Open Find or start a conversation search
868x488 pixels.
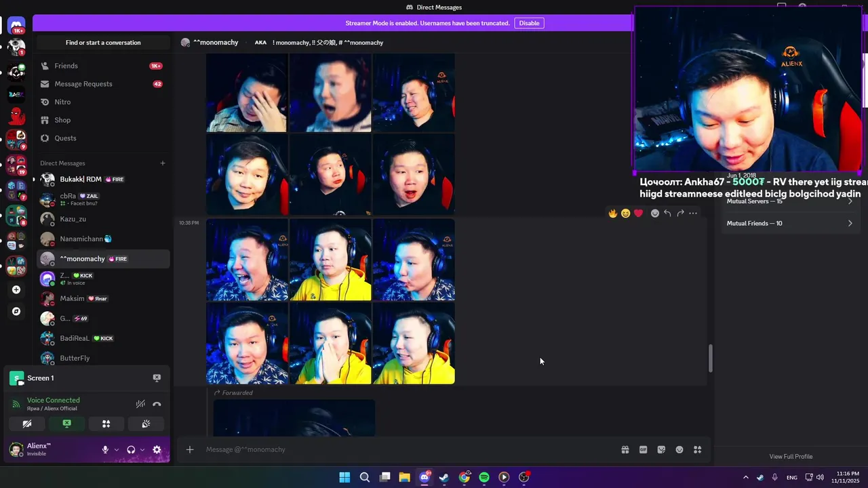(103, 43)
